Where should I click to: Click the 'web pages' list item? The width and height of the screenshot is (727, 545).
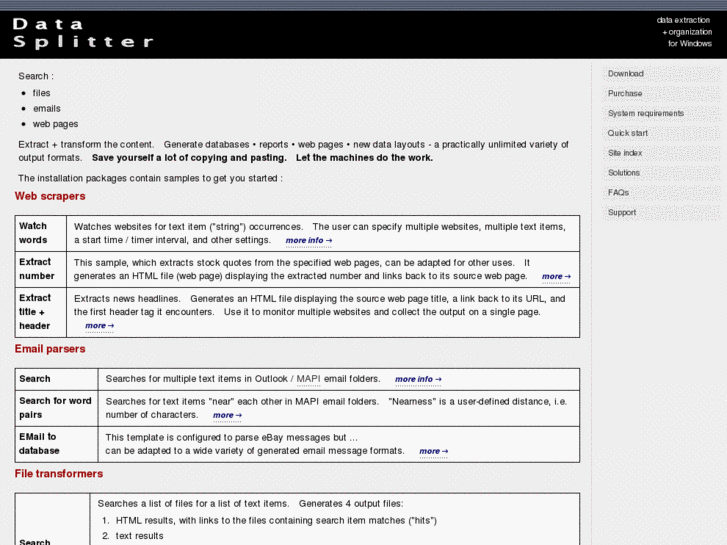(55, 124)
